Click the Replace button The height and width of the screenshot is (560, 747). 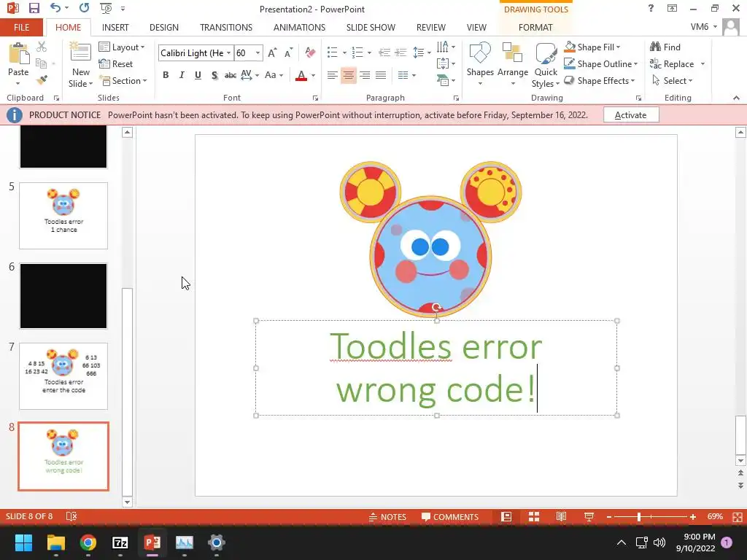tap(672, 64)
